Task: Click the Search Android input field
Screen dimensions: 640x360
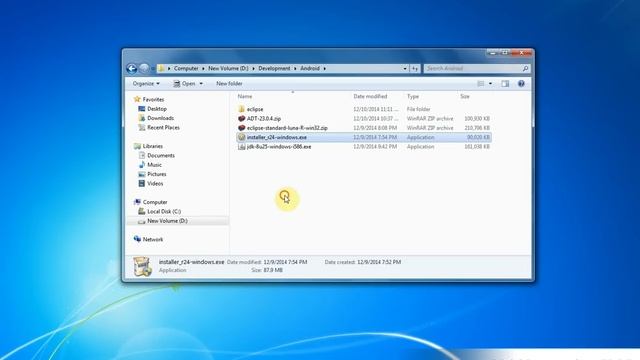Action: [473, 69]
